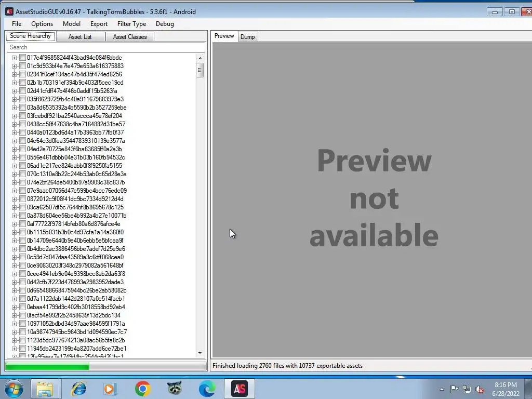Expand node 02b1b703191ef394b9c4032f5cec19cd
532x399 pixels.
click(x=14, y=83)
